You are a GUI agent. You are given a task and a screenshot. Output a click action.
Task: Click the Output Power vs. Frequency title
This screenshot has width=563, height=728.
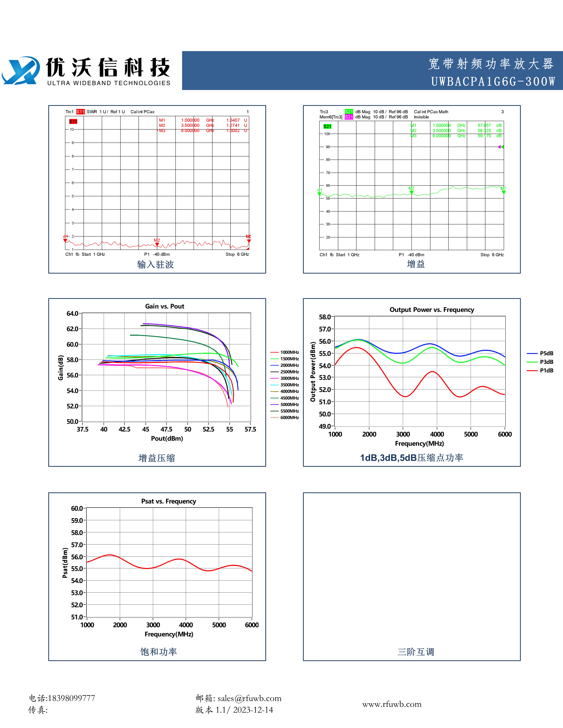click(x=432, y=310)
